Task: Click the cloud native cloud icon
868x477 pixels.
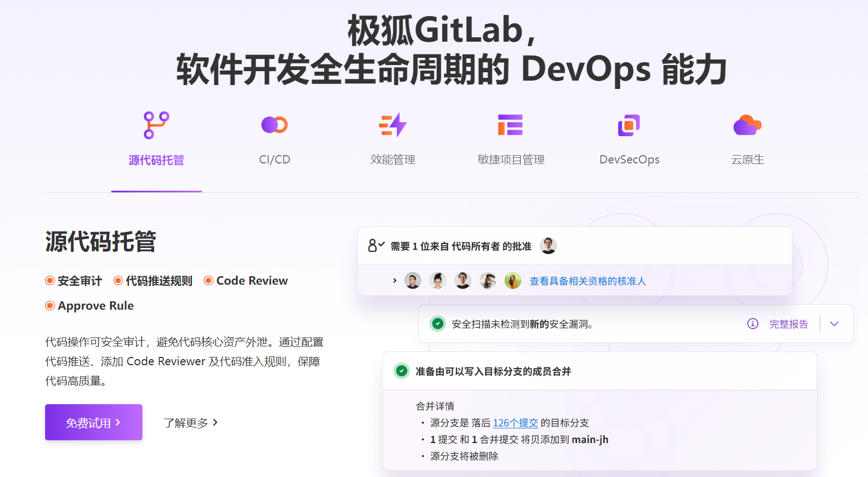Action: pyautogui.click(x=747, y=125)
